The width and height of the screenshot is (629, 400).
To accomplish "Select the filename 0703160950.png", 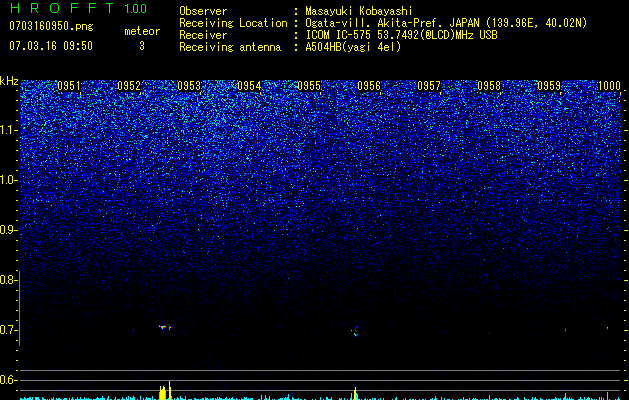I will pos(51,26).
